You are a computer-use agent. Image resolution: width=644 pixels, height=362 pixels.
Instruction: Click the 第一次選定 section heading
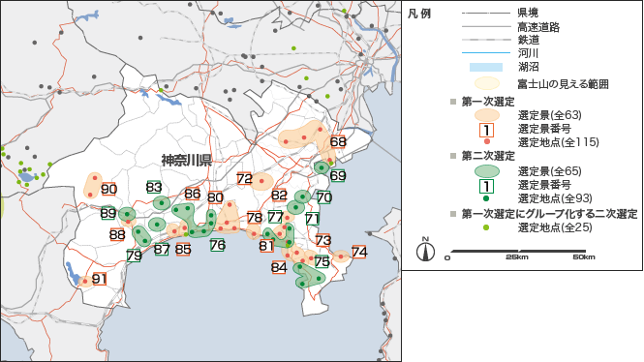coord(488,102)
